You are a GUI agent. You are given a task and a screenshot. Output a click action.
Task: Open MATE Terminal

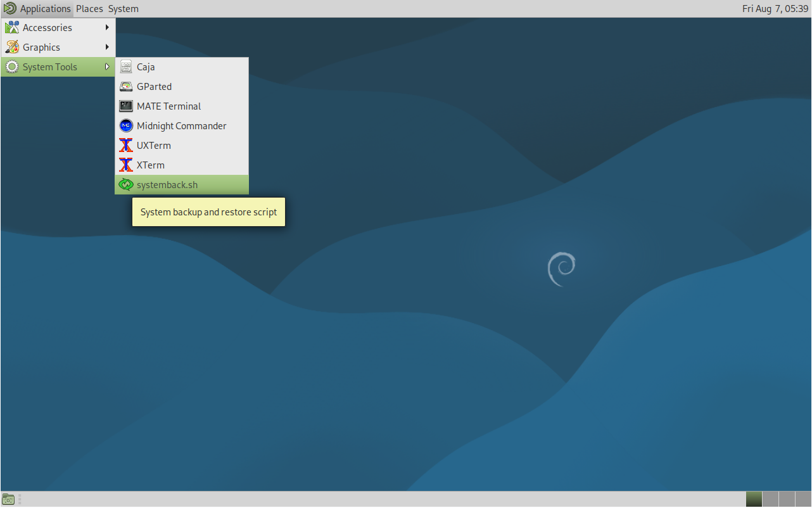click(182, 106)
